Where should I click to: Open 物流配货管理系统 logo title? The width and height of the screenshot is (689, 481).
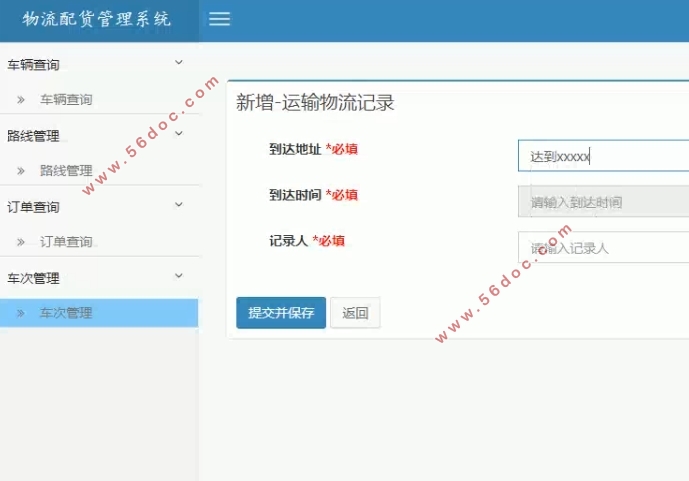pyautogui.click(x=97, y=19)
